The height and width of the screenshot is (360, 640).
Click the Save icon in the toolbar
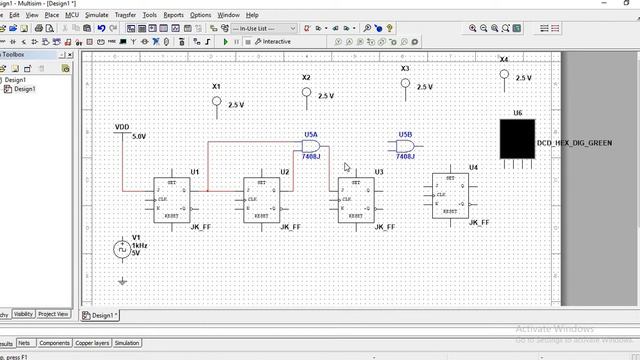coord(24,28)
